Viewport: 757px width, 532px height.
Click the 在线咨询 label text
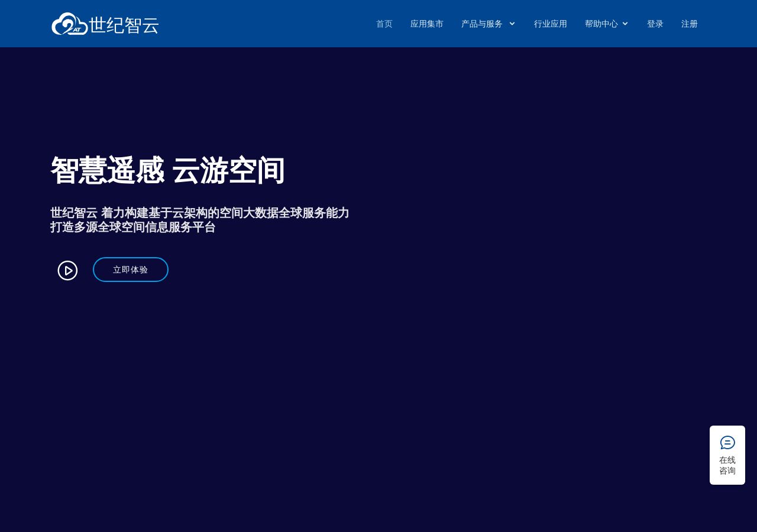[x=727, y=465]
